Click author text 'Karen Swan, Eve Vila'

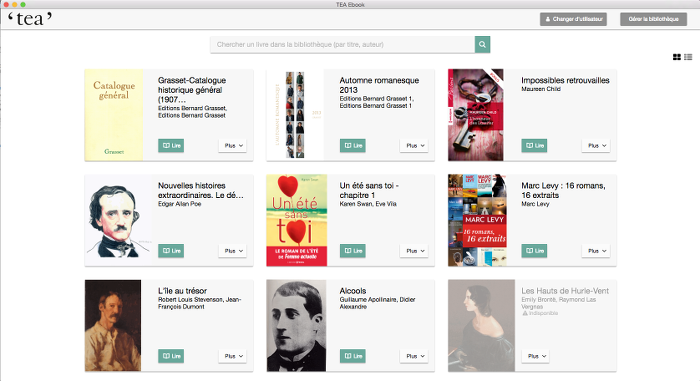368,204
